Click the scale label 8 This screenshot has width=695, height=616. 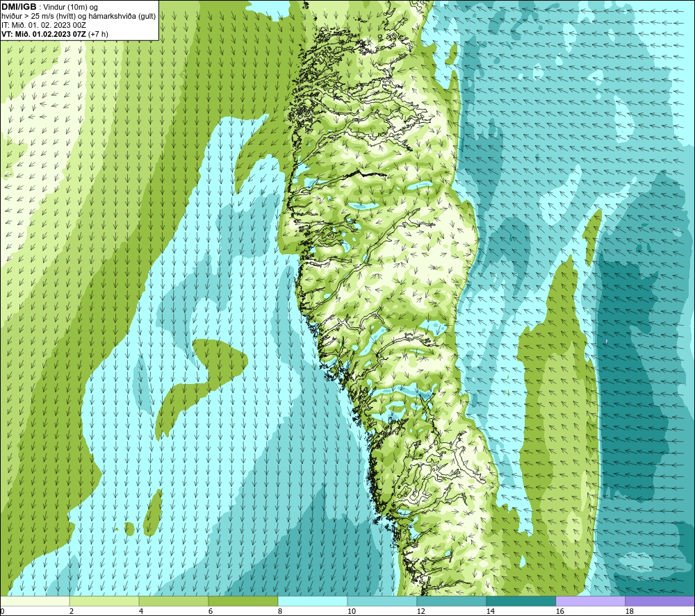(x=280, y=612)
